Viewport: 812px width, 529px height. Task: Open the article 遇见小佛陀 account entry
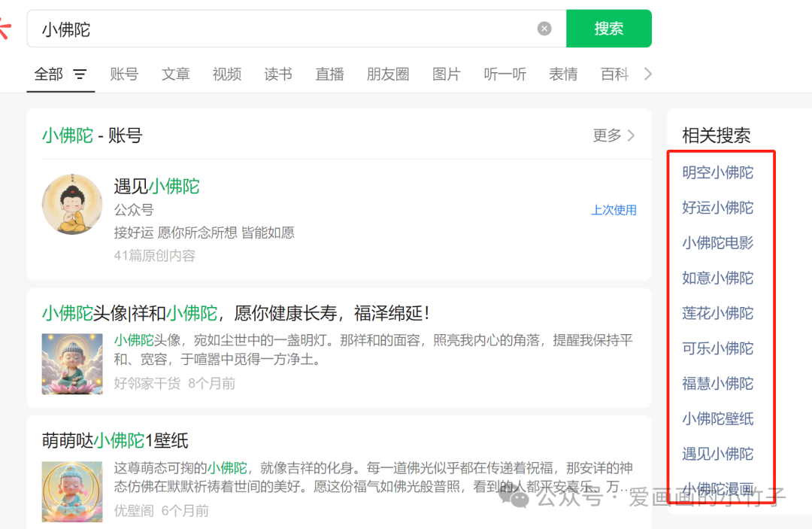156,186
